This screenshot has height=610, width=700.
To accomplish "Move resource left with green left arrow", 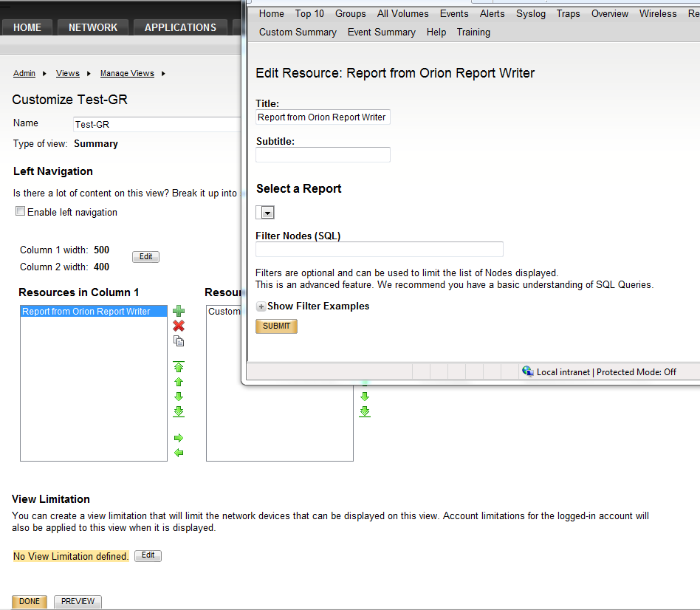I will pyautogui.click(x=179, y=453).
